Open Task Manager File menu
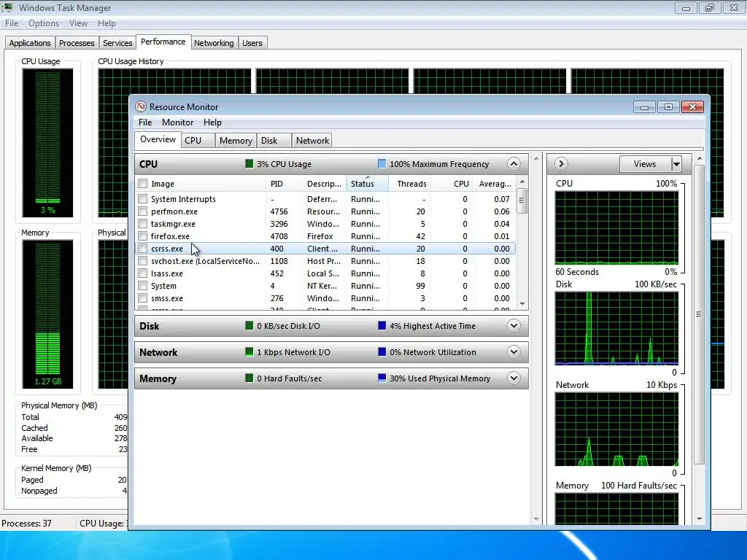747x560 pixels. click(x=12, y=23)
